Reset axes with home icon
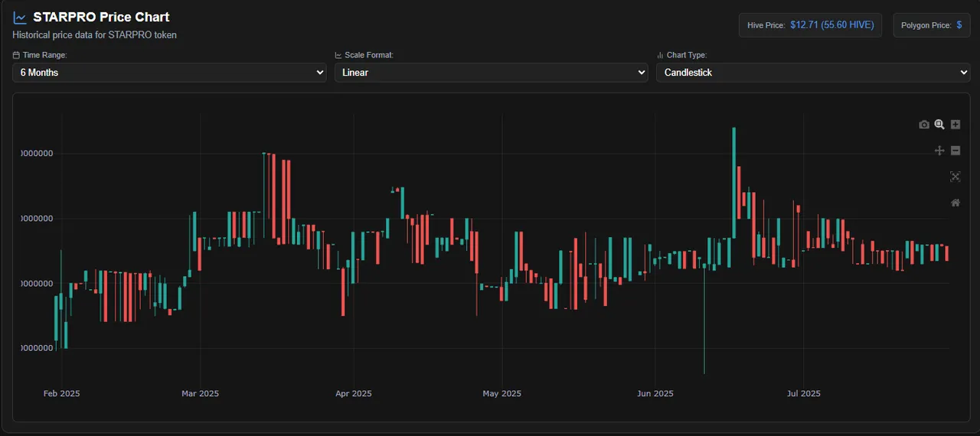The height and width of the screenshot is (436, 980). [955, 203]
